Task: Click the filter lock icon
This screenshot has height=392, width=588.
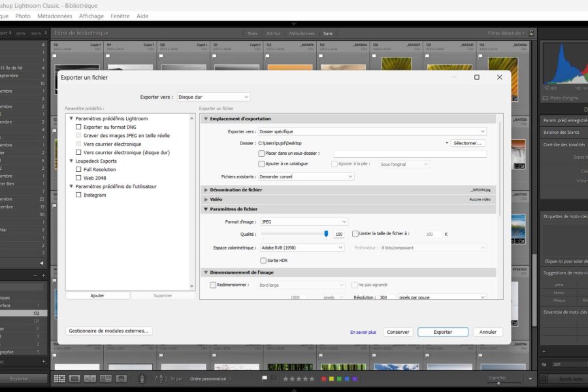Action: pyautogui.click(x=532, y=33)
